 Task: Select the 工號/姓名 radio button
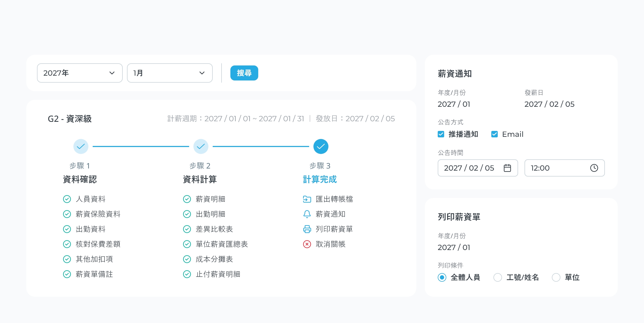[x=498, y=277]
